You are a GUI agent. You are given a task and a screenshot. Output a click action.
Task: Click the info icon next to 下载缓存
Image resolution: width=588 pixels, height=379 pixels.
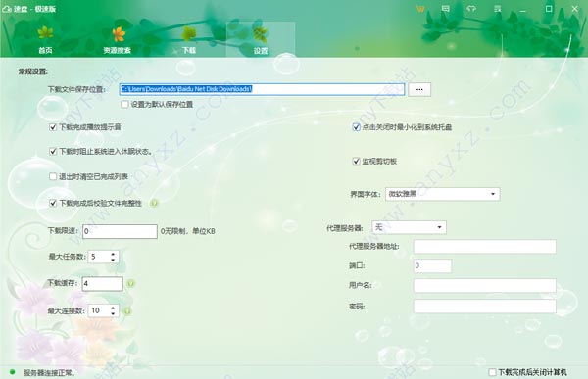130,284
